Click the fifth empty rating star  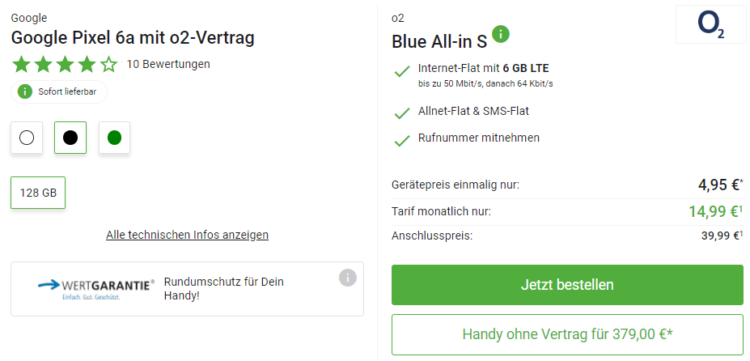point(109,65)
